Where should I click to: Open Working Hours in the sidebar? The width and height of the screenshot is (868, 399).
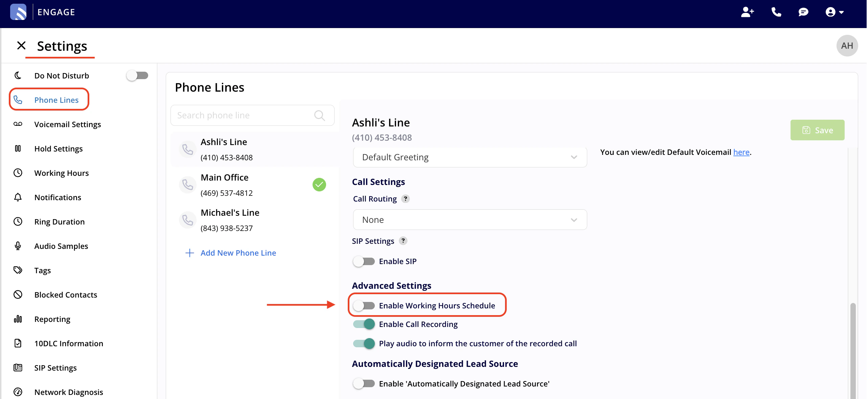tap(62, 173)
